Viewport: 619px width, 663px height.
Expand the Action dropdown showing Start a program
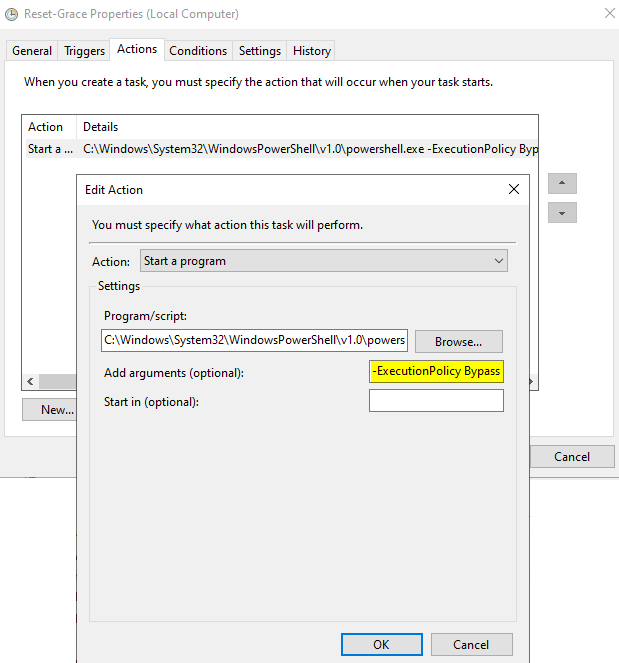click(x=324, y=261)
